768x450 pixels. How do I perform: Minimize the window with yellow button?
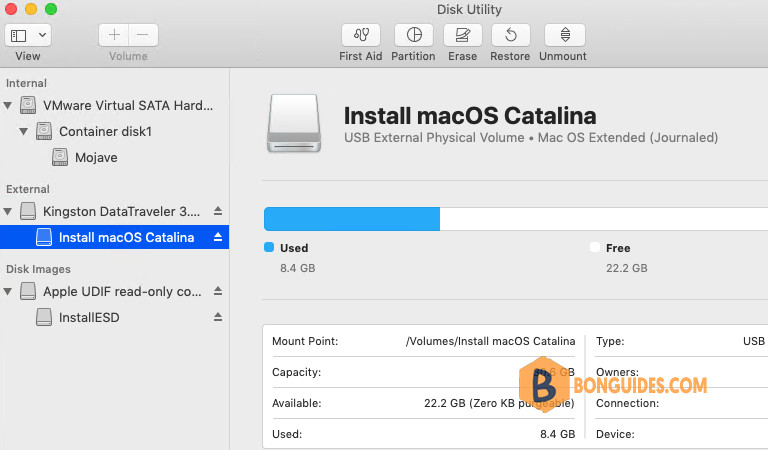click(x=30, y=9)
